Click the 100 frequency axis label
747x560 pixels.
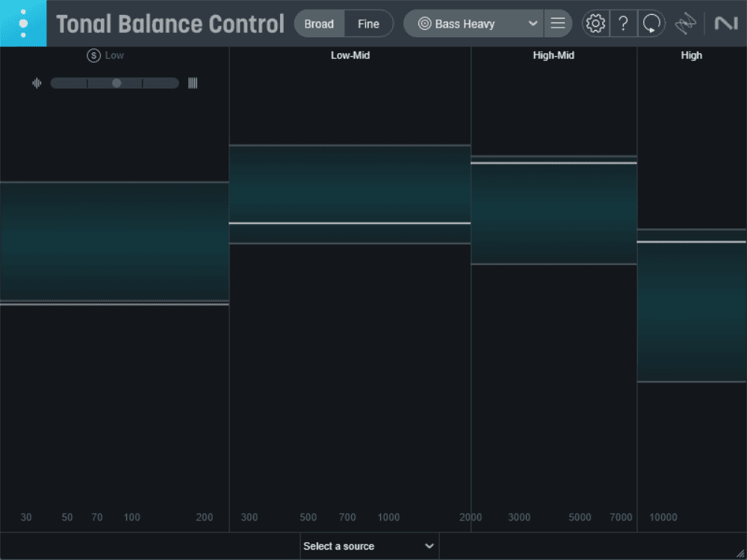click(132, 517)
